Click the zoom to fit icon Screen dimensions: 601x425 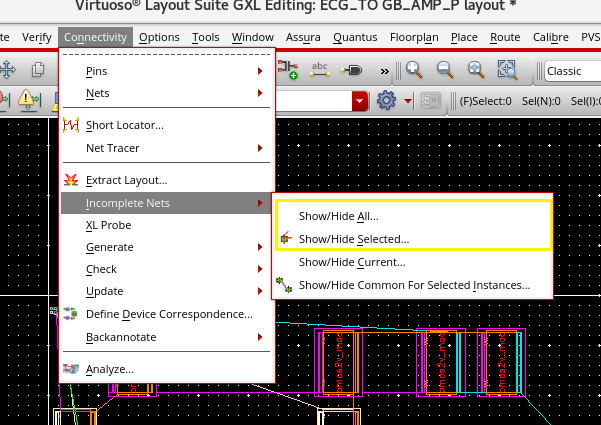(476, 70)
